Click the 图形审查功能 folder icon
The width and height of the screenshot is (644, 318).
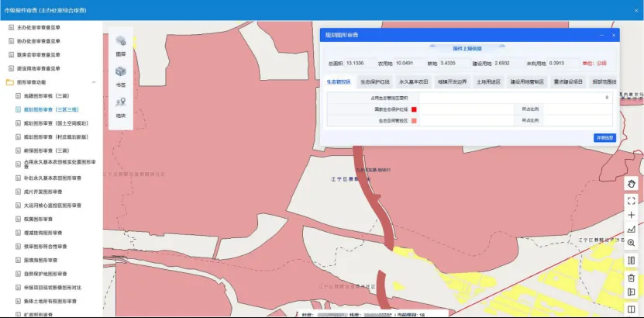[x=10, y=82]
